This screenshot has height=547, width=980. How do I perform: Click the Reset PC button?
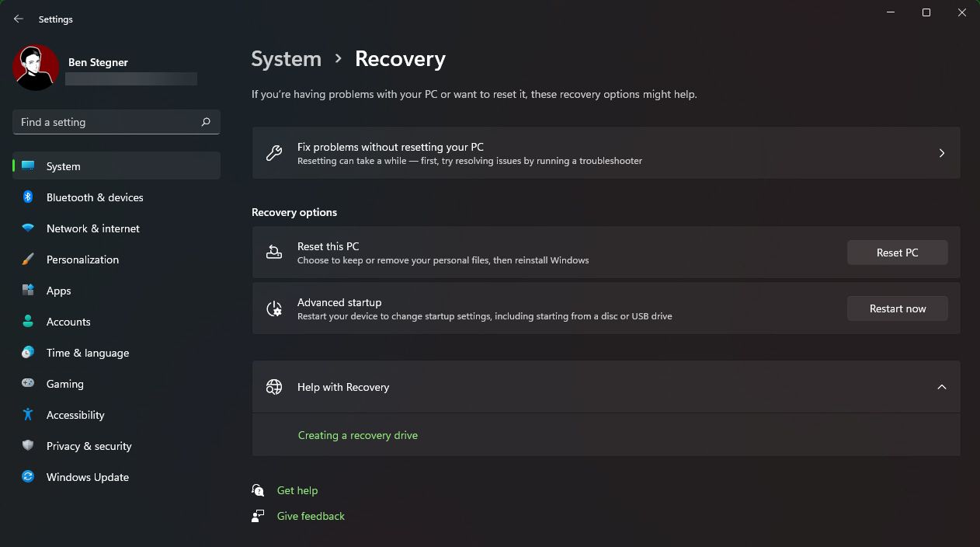tap(897, 252)
